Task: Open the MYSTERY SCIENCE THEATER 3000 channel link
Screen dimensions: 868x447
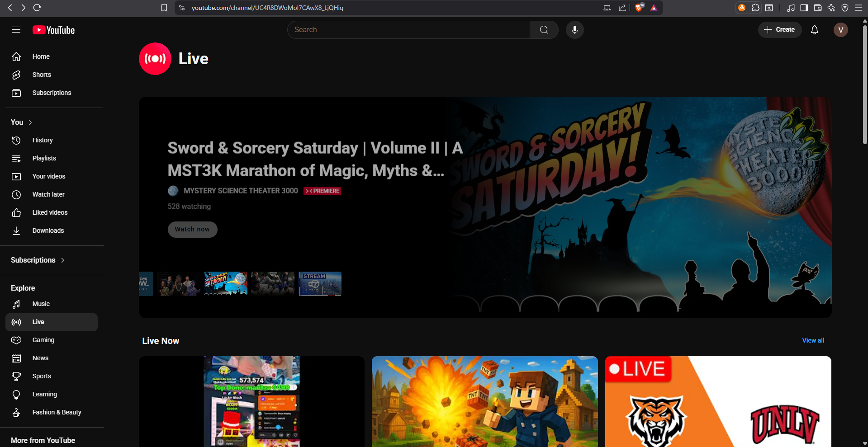Action: click(241, 191)
